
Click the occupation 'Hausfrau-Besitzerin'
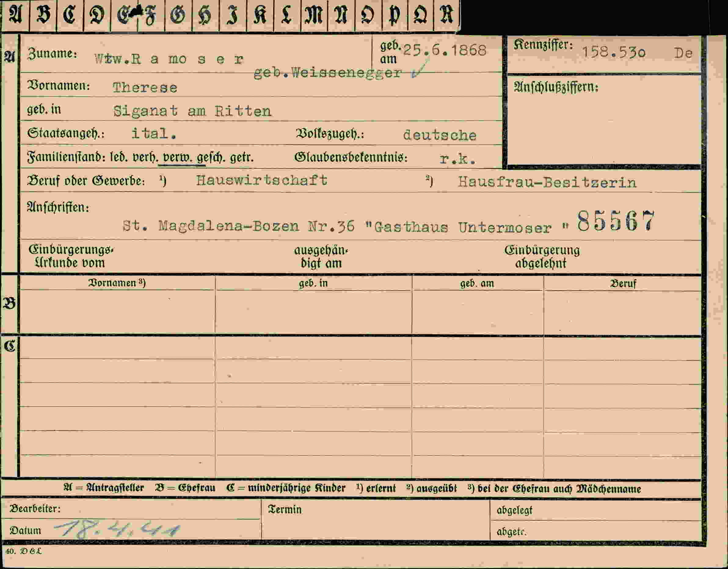547,182
